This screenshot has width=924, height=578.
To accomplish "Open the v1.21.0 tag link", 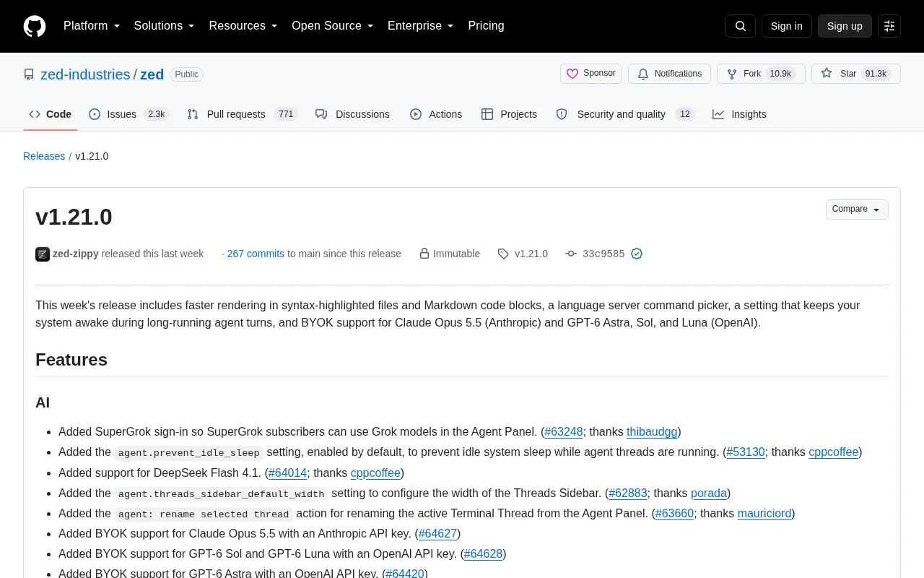I will 523,254.
